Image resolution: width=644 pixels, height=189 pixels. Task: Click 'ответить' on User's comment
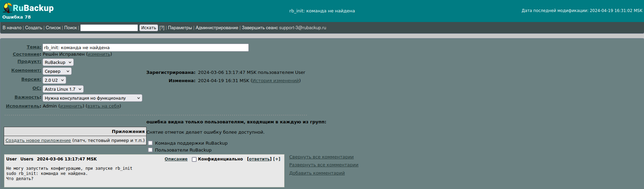coord(259,159)
